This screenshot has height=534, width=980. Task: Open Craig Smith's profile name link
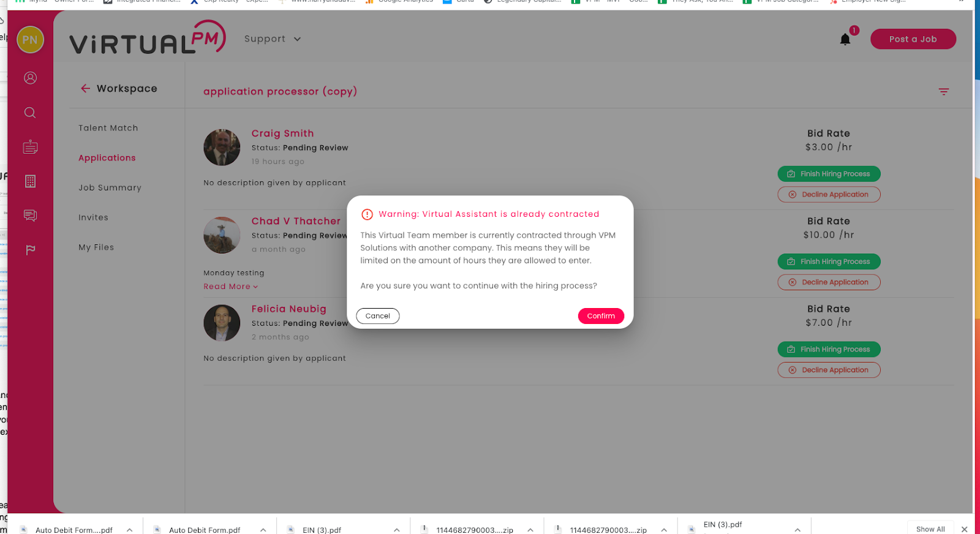(282, 133)
